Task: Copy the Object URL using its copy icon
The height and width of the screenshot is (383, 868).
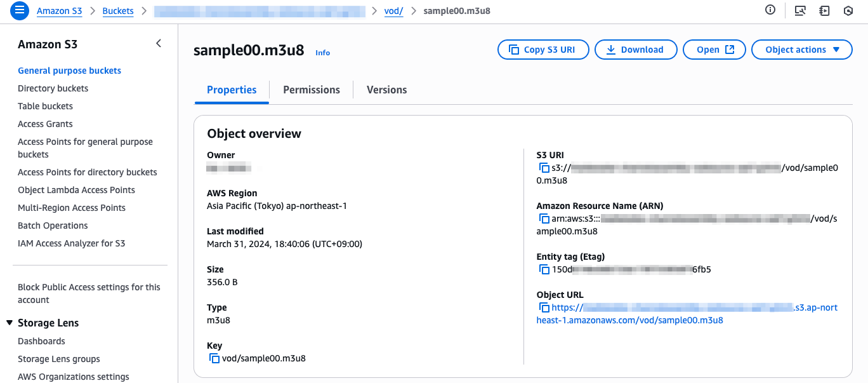Action: tap(544, 307)
